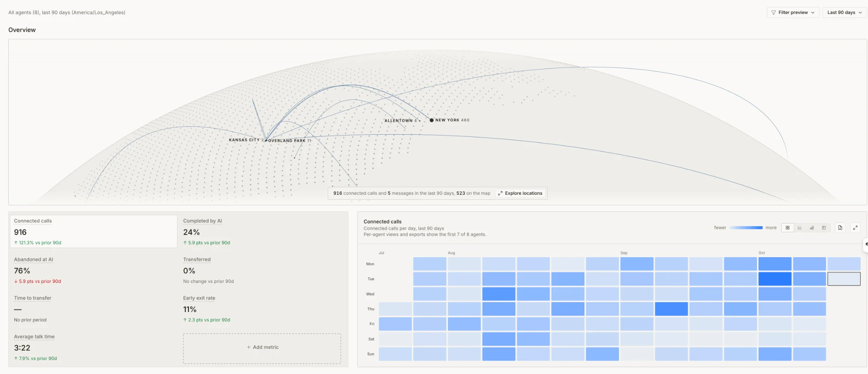Click the 11% early exit rate value
Image resolution: width=868 pixels, height=374 pixels.
[x=190, y=309]
